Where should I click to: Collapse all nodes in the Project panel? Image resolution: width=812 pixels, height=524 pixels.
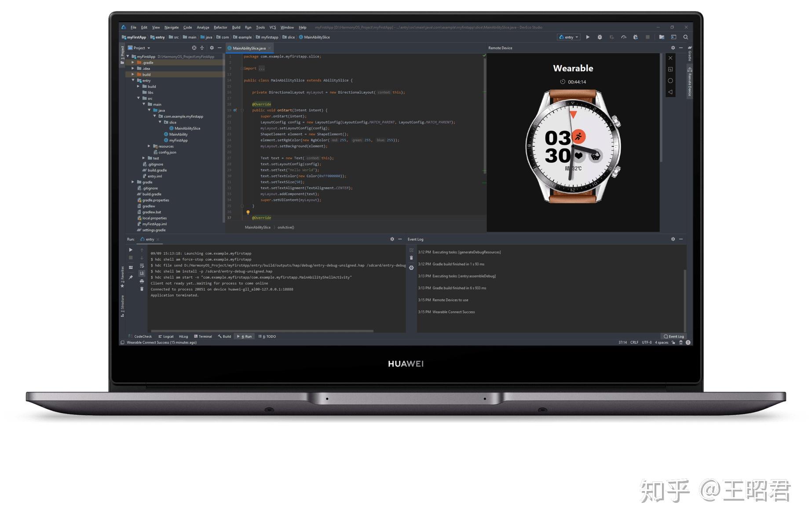[202, 48]
